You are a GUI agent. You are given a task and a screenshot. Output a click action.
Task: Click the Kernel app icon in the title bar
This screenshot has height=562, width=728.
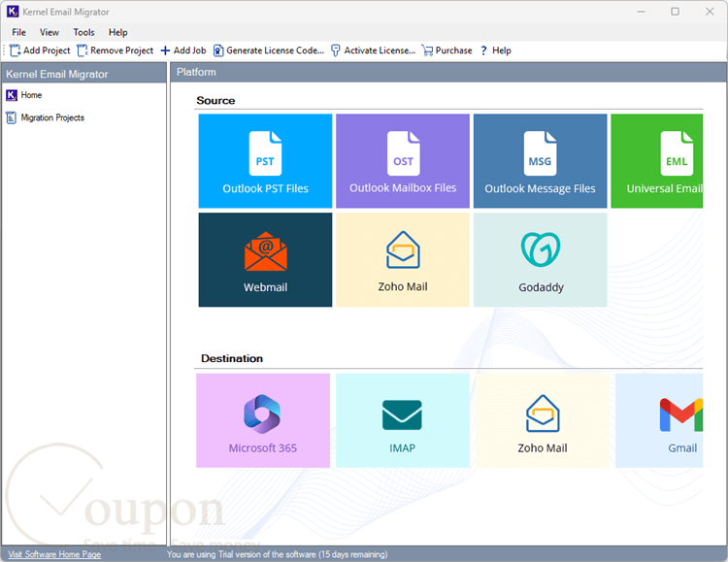pyautogui.click(x=13, y=12)
